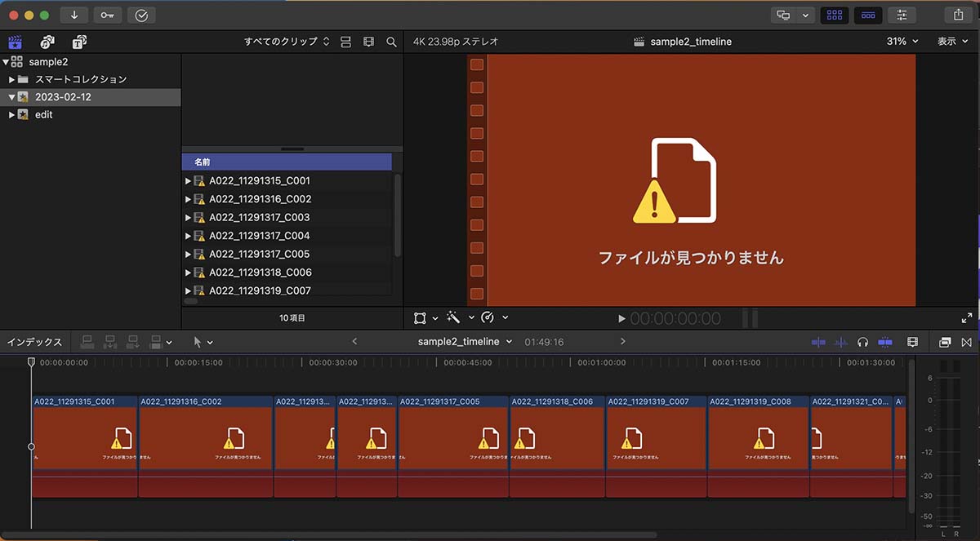Open the media import window
980x541 pixels.
point(74,15)
